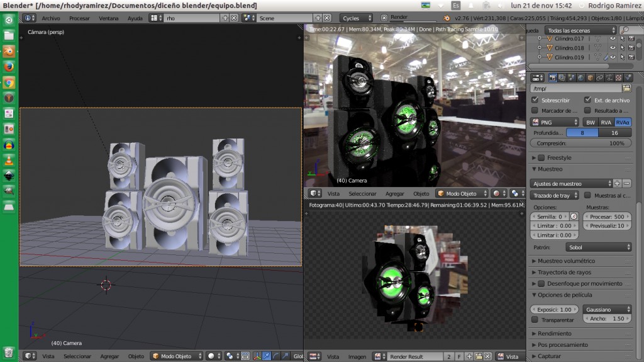Open the Cycles render engine dropdown
Image resolution: width=644 pixels, height=362 pixels.
pyautogui.click(x=360, y=18)
